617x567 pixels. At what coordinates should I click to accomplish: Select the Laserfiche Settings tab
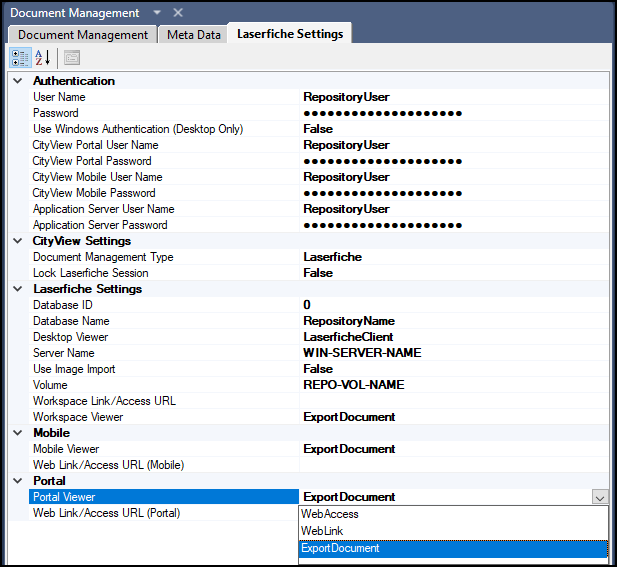coord(290,34)
